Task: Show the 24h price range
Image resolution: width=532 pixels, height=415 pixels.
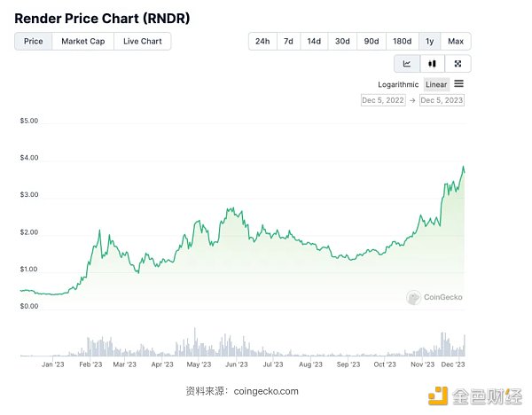Action: (x=262, y=42)
